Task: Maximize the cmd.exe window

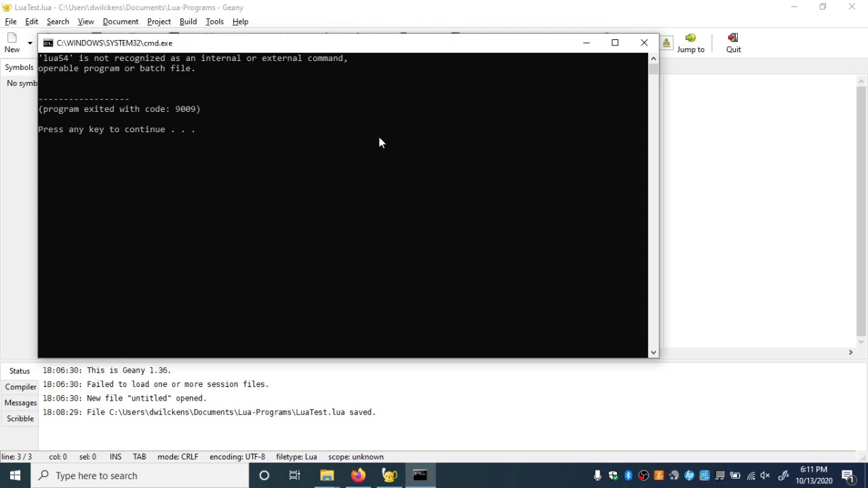Action: pyautogui.click(x=615, y=43)
